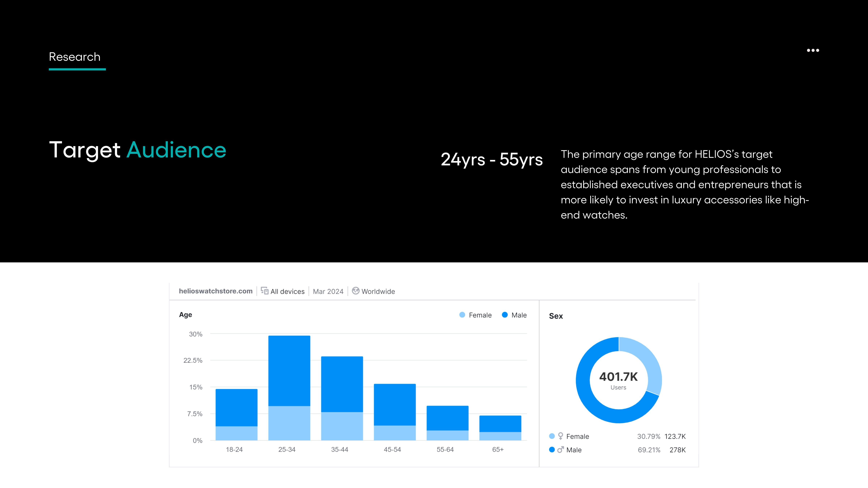The width and height of the screenshot is (868, 488).
Task: Click the 123.7K female user count
Action: click(x=675, y=436)
